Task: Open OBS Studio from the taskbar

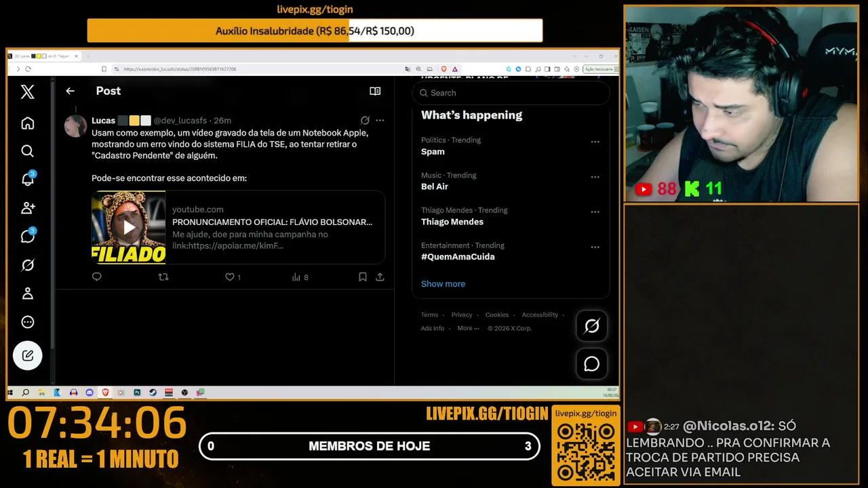Action: click(184, 392)
